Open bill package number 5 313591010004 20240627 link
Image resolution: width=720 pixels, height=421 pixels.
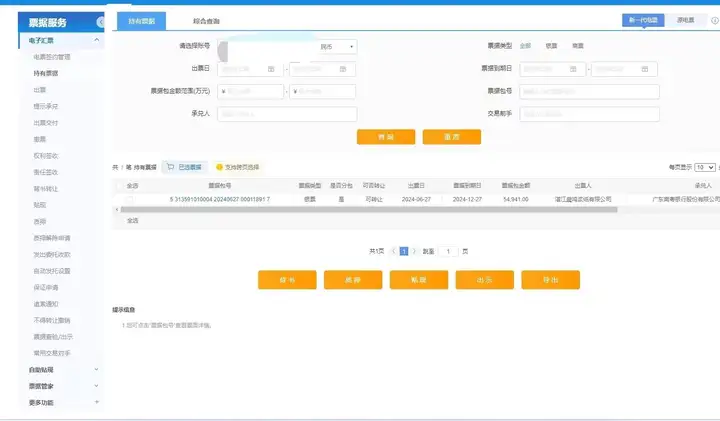click(220, 199)
